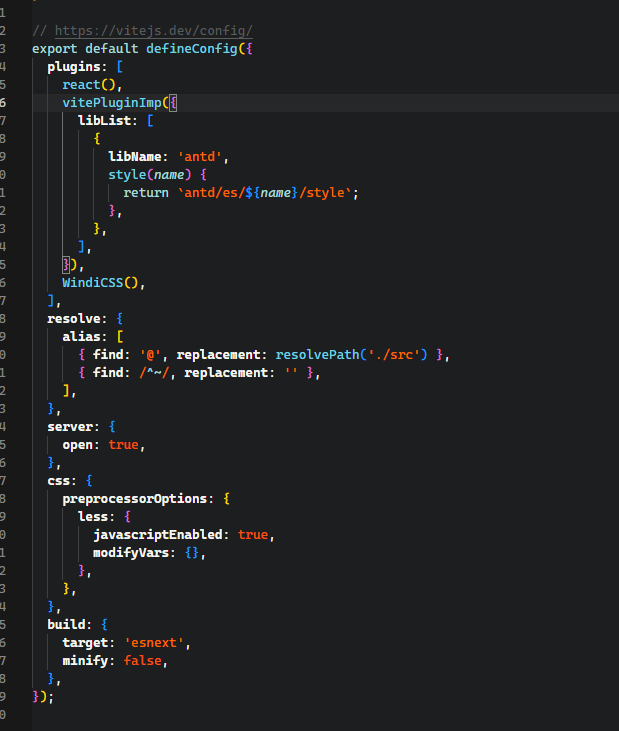Click the 'defineConfig' function name
This screenshot has width=619, height=731.
coord(192,48)
